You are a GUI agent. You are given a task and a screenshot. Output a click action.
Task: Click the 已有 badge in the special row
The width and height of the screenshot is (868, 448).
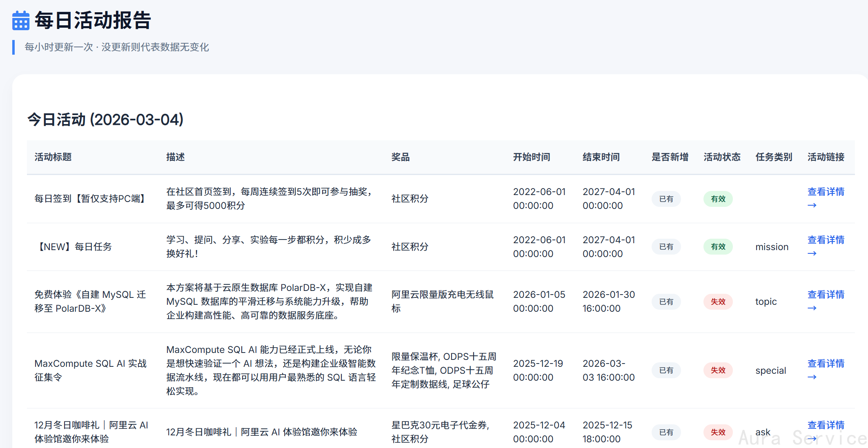click(x=666, y=370)
